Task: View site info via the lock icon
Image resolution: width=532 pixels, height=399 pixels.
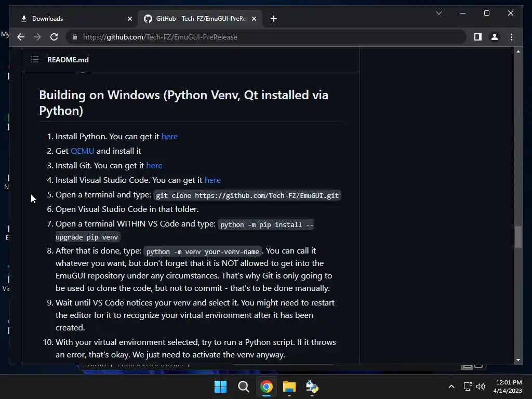Action: pyautogui.click(x=75, y=37)
